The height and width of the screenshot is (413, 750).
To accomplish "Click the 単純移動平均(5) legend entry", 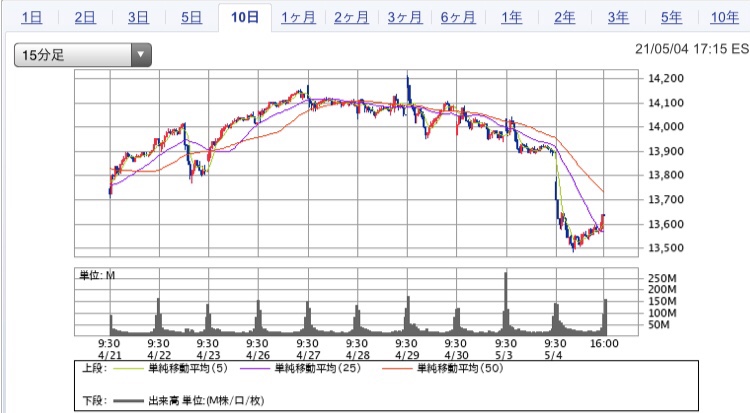I will 188,368.
